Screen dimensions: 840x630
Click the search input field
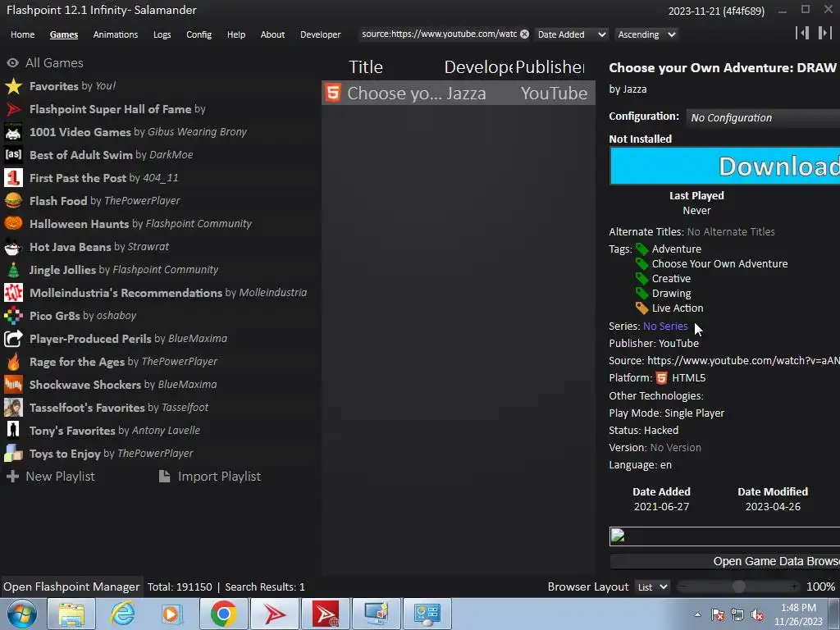tap(438, 34)
